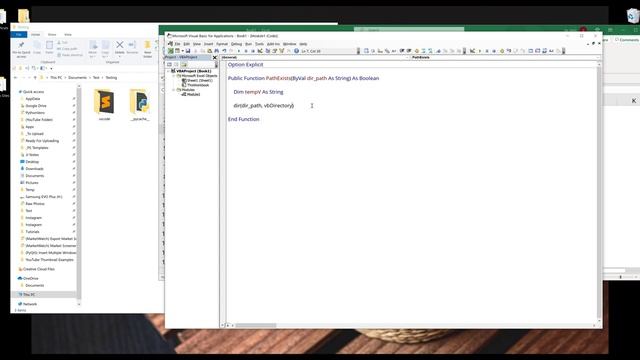Click Pin to Quick access in Explorer ribbon
This screenshot has width=640, height=360.
pos(21,49)
